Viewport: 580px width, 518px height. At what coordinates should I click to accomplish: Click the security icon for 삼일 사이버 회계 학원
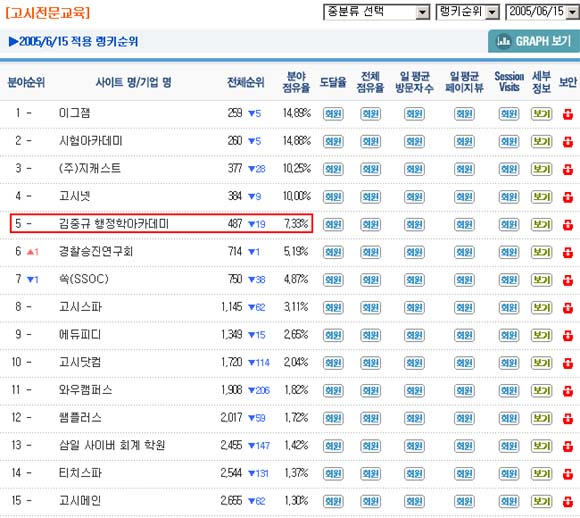[x=568, y=446]
